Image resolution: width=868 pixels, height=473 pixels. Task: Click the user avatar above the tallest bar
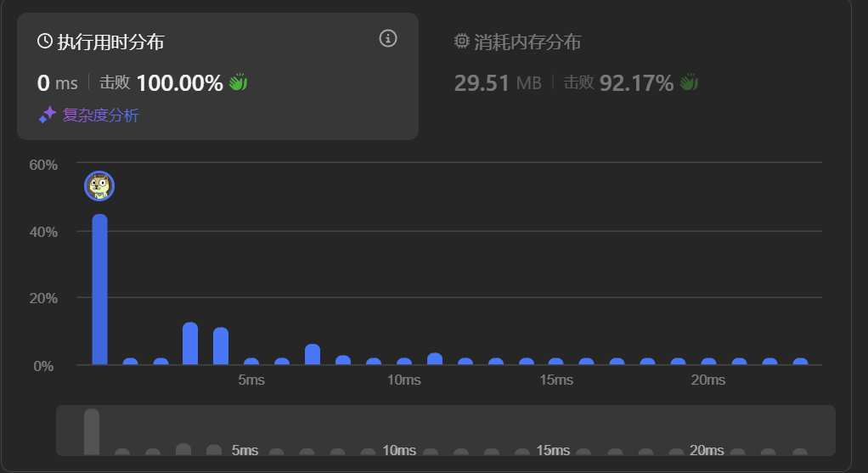tap(99, 186)
